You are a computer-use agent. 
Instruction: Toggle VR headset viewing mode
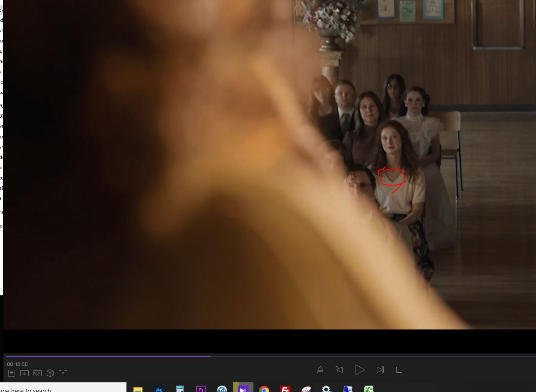[x=37, y=373]
